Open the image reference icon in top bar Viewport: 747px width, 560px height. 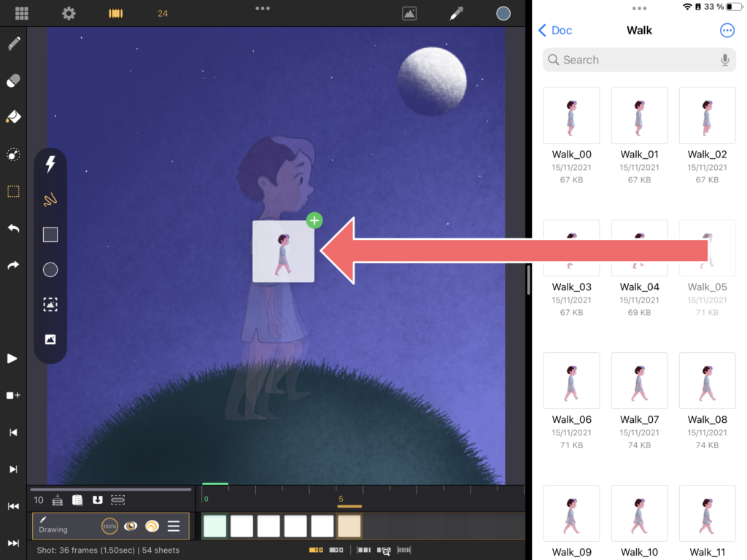click(x=409, y=13)
